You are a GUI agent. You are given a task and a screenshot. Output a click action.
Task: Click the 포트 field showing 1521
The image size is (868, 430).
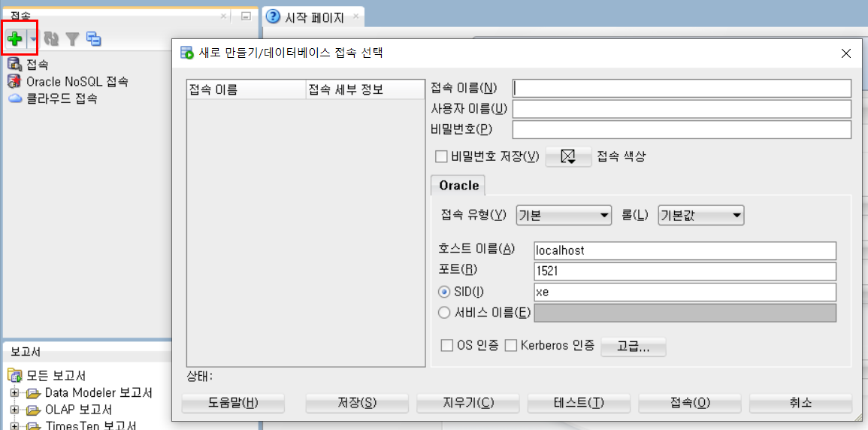click(685, 271)
